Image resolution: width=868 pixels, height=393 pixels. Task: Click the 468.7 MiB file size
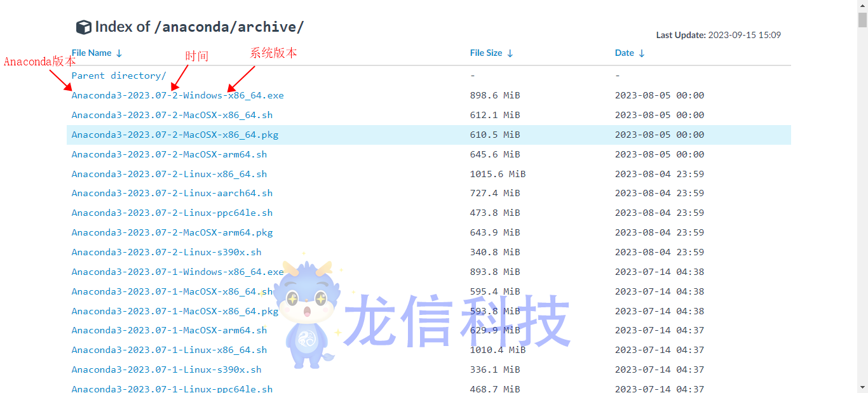495,389
